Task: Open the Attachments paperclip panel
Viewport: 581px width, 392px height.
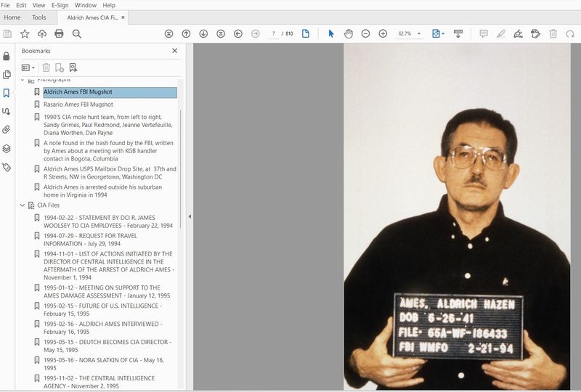Action: click(x=7, y=130)
